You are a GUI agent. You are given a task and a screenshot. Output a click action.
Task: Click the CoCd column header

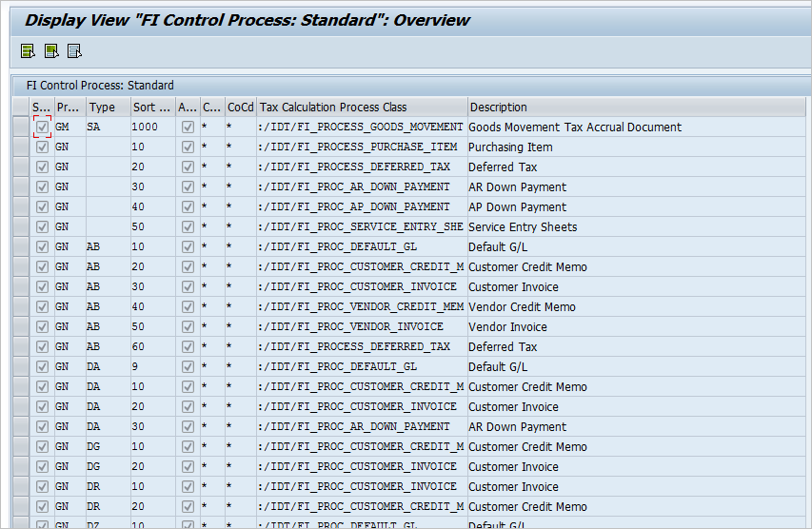click(x=240, y=108)
